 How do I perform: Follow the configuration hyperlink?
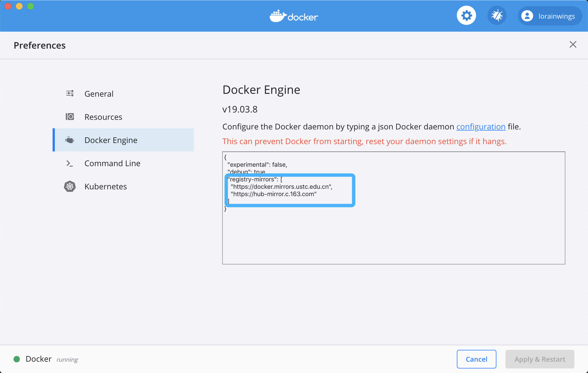click(481, 127)
